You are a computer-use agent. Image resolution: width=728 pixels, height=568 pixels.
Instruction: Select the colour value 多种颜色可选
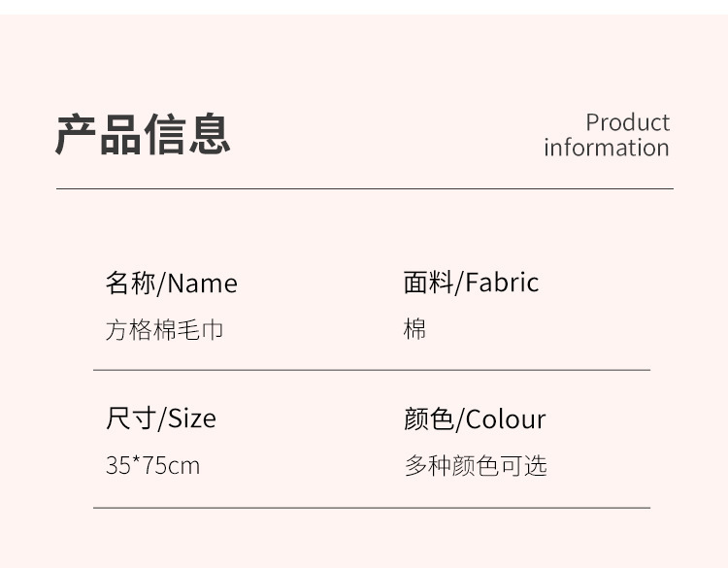[x=476, y=465]
